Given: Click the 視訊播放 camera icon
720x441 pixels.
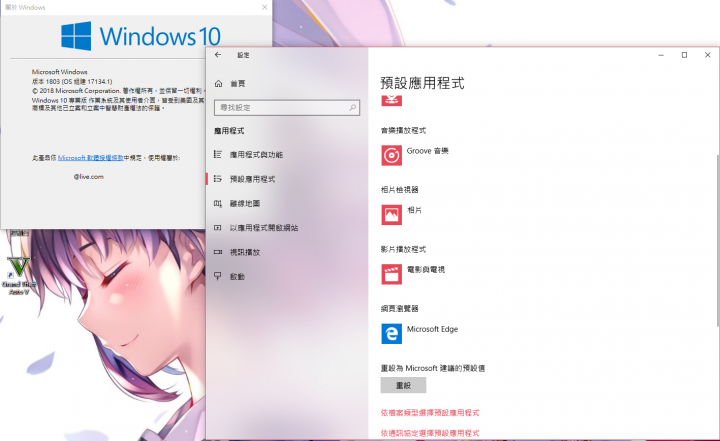Looking at the screenshot, I should 218,252.
